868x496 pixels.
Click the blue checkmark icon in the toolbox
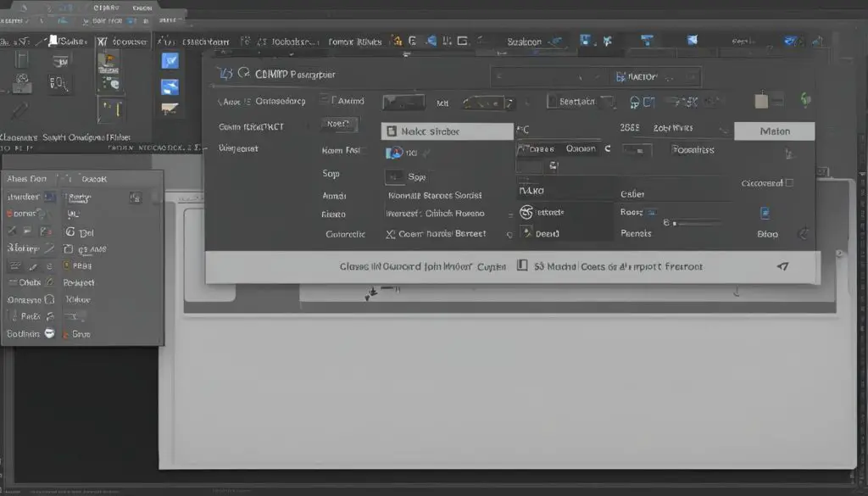(x=170, y=60)
